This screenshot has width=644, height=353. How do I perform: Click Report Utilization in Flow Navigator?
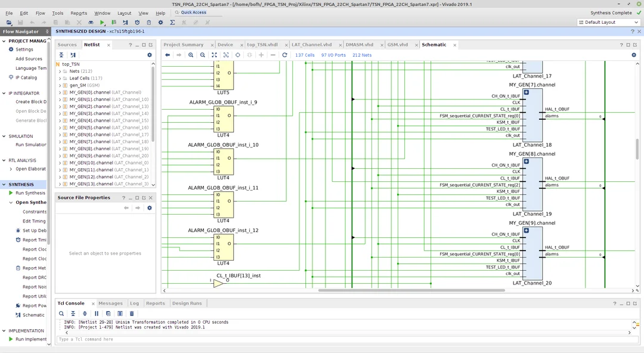tap(35, 296)
